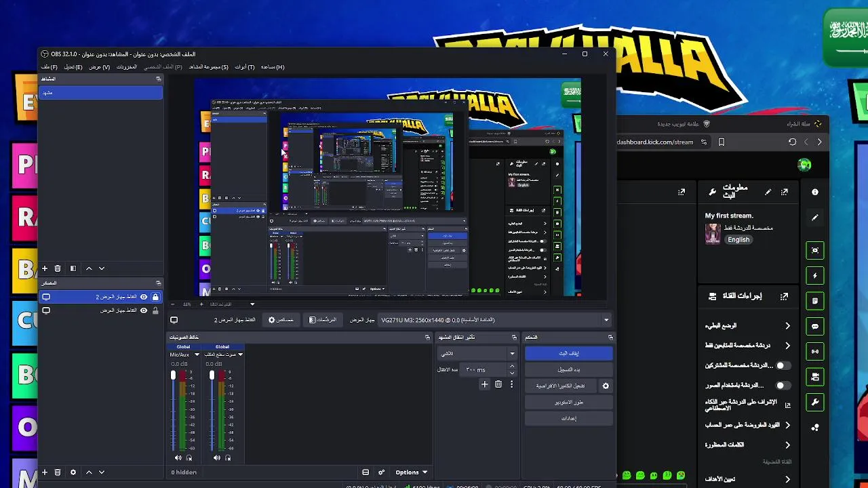Open scene filters icon in Scenes panel
This screenshot has width=868, height=488.
click(x=73, y=268)
